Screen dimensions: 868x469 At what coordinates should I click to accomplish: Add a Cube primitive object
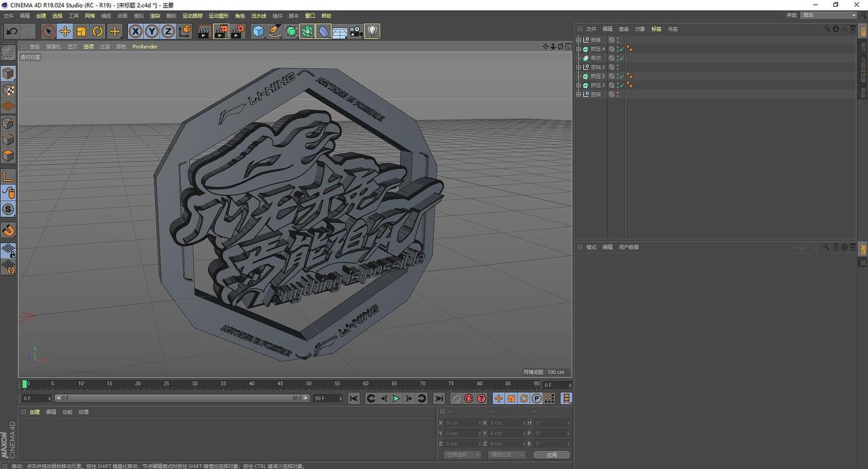[x=258, y=31]
